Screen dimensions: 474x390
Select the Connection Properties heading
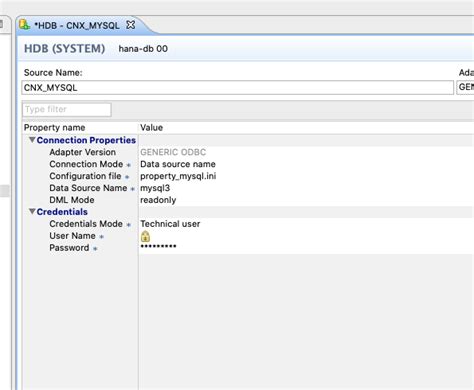coord(86,140)
